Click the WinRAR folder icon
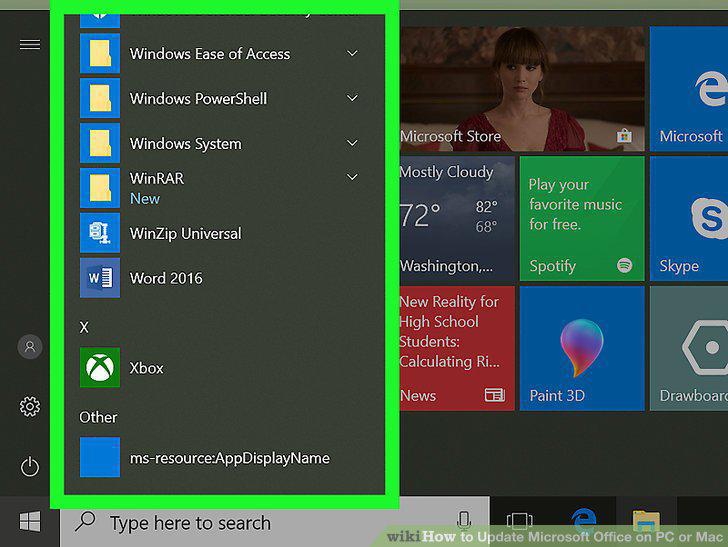728x547 pixels. (100, 188)
